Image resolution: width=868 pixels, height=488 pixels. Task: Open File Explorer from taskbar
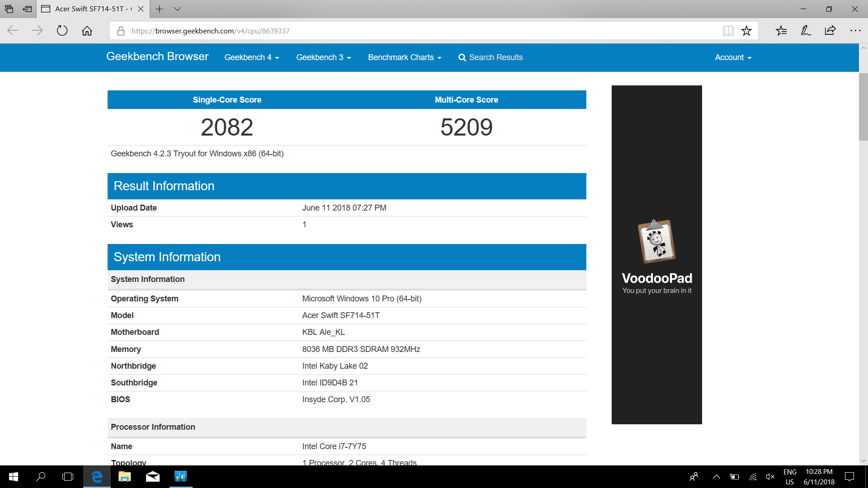pyautogui.click(x=124, y=477)
